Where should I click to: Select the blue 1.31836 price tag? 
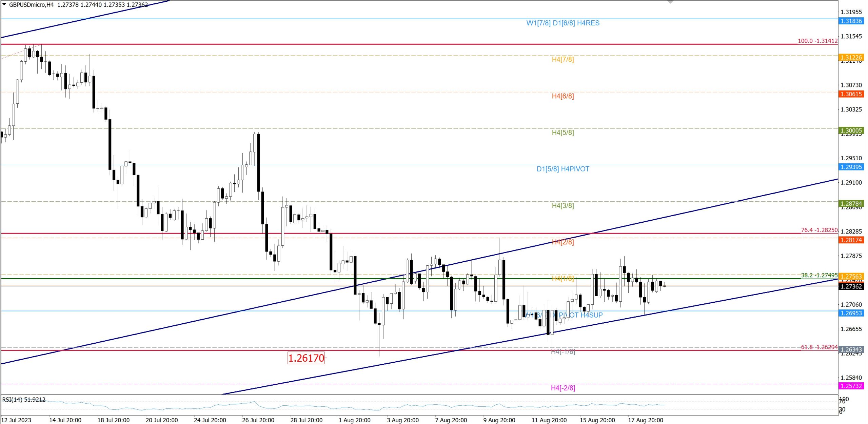[851, 21]
